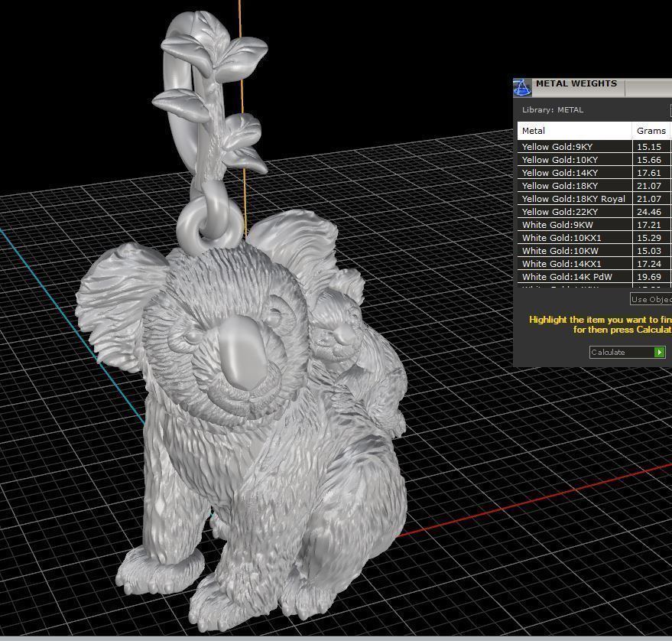
Task: Click the Grams column header
Action: (651, 131)
